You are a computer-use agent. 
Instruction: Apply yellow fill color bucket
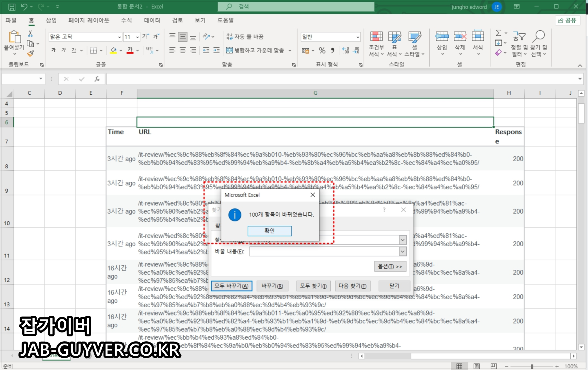click(x=113, y=50)
